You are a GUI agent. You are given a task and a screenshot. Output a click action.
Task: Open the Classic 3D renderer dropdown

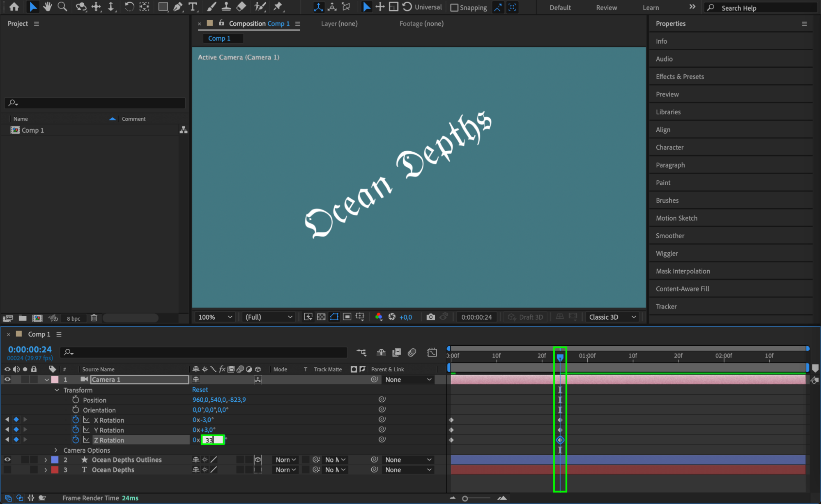612,317
